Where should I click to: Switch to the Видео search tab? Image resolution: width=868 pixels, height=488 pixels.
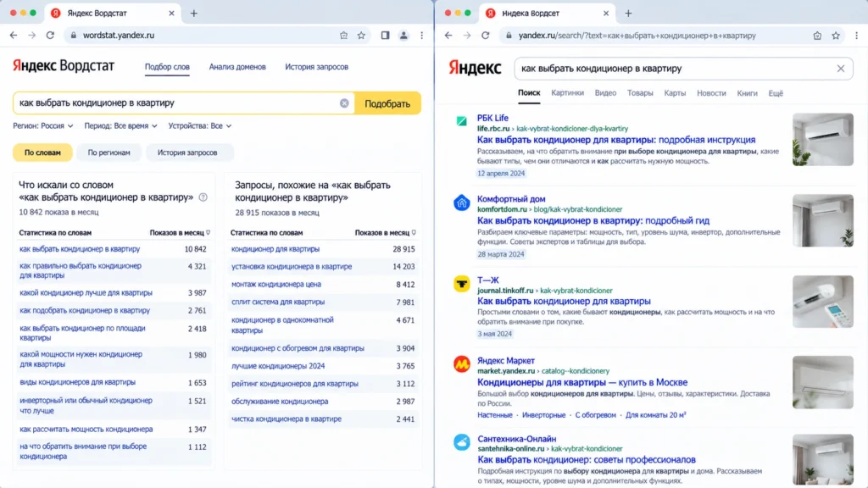(605, 93)
